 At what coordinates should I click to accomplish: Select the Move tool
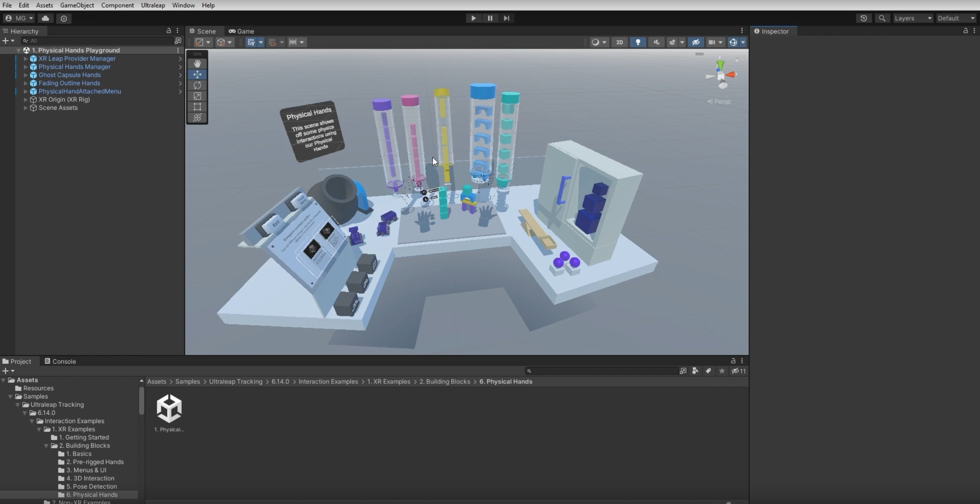(x=197, y=74)
